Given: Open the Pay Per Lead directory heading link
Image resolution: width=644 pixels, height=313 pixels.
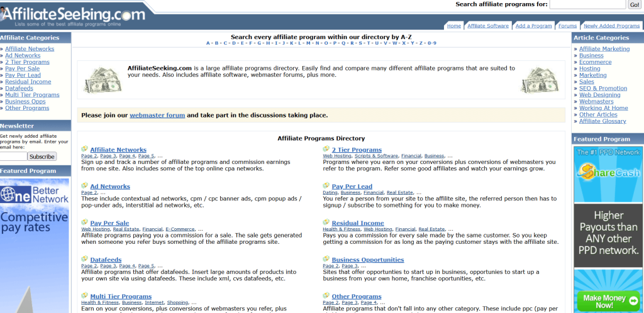Looking at the screenshot, I should tap(352, 186).
